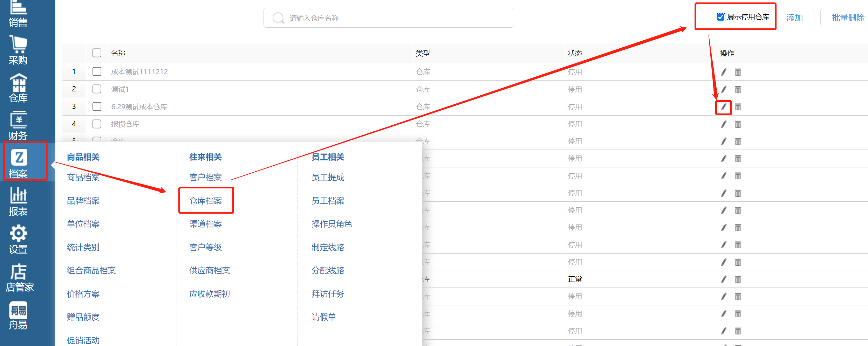Open the 设置 settings gear icon

[18, 240]
